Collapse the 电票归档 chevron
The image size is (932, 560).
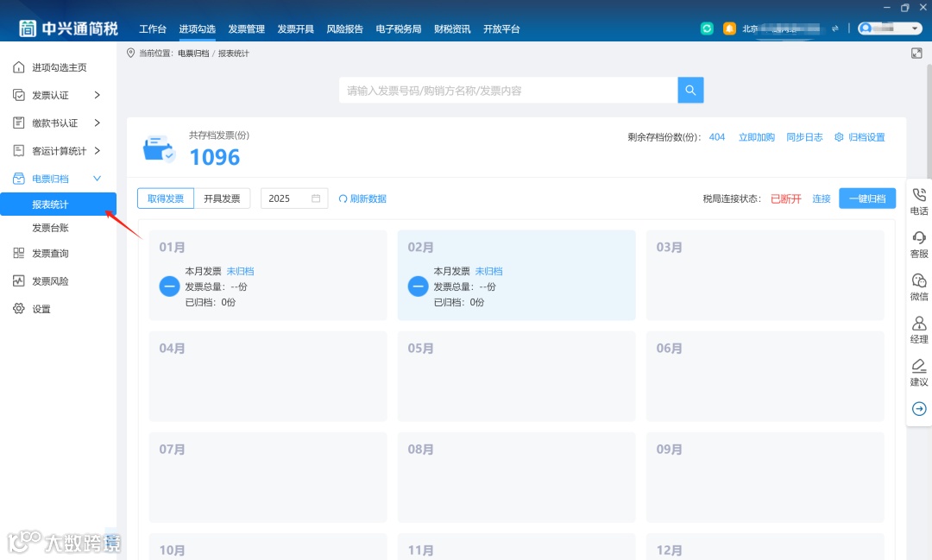(97, 179)
